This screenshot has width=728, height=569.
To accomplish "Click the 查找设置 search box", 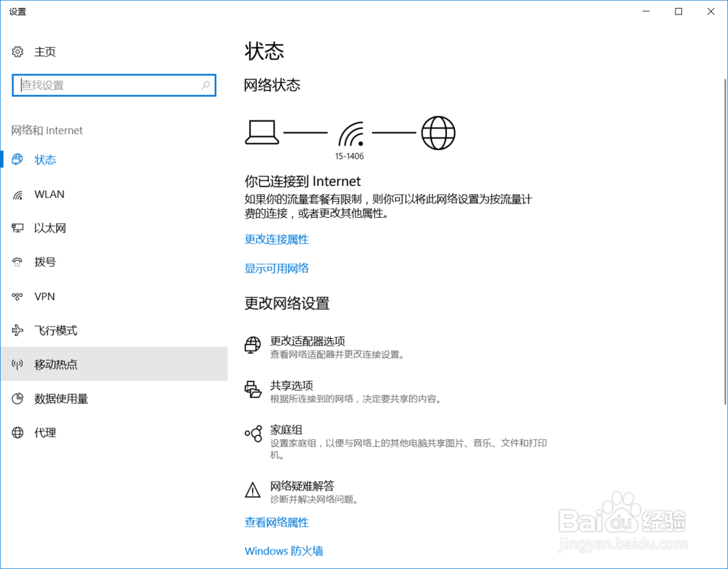I will 114,85.
